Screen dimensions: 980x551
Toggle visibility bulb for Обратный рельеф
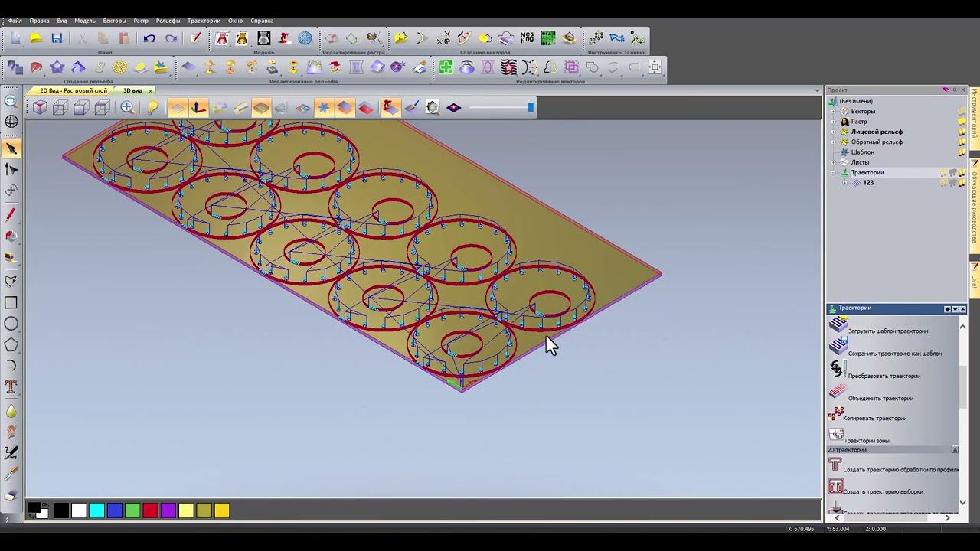[962, 142]
